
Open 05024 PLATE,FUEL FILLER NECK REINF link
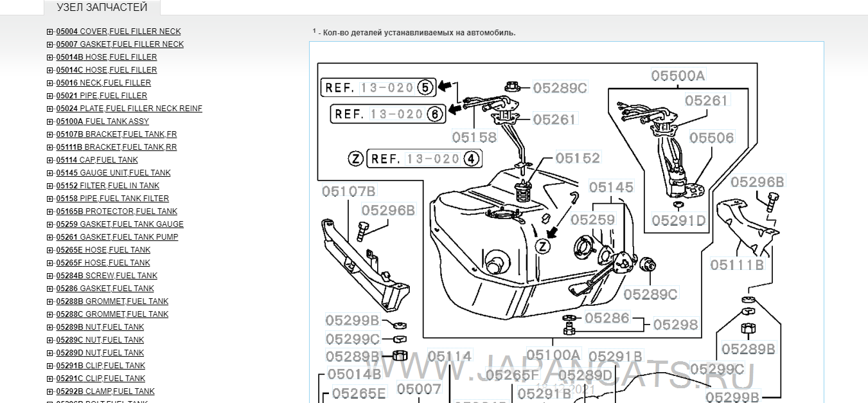[128, 109]
